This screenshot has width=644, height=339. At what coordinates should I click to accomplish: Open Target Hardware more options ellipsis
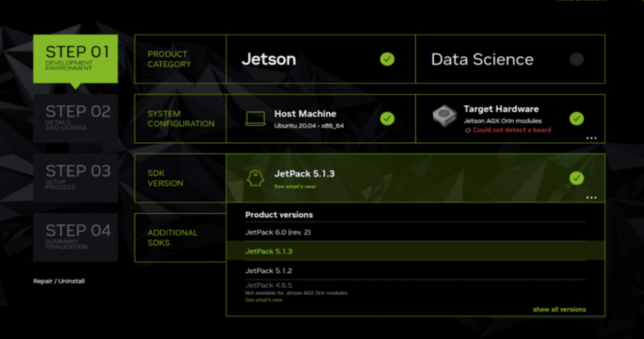pyautogui.click(x=591, y=138)
